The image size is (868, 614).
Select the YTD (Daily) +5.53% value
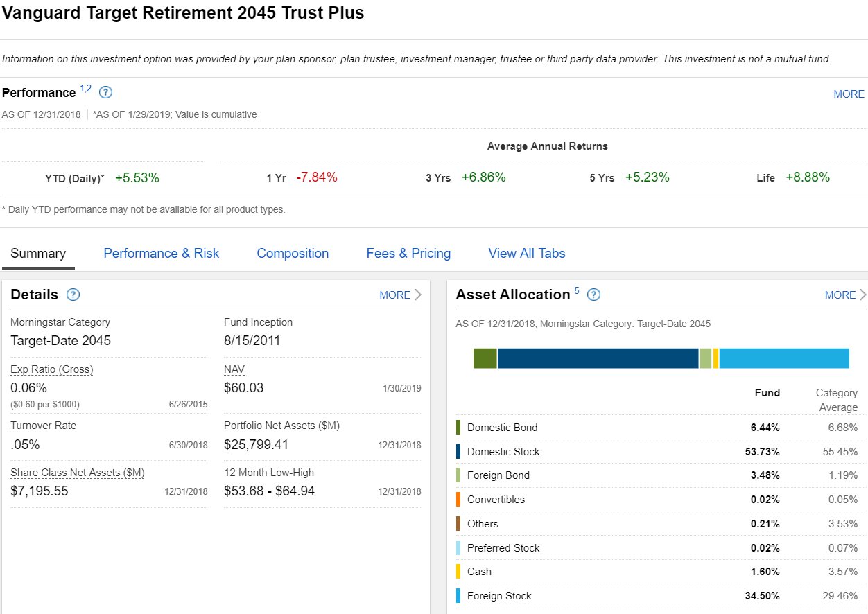(x=137, y=177)
